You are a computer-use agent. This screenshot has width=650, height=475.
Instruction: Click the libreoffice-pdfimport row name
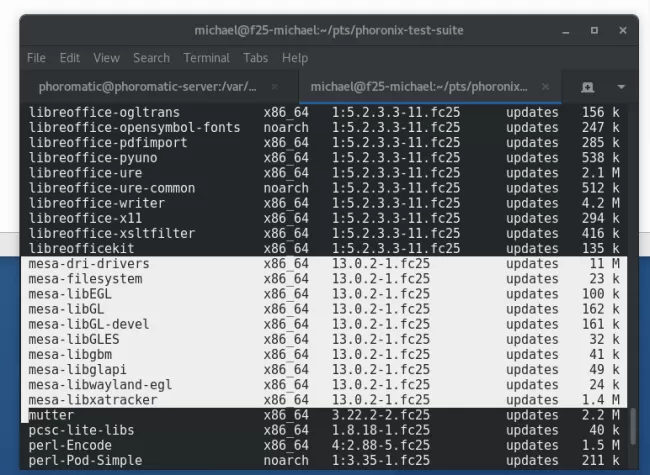click(x=108, y=143)
